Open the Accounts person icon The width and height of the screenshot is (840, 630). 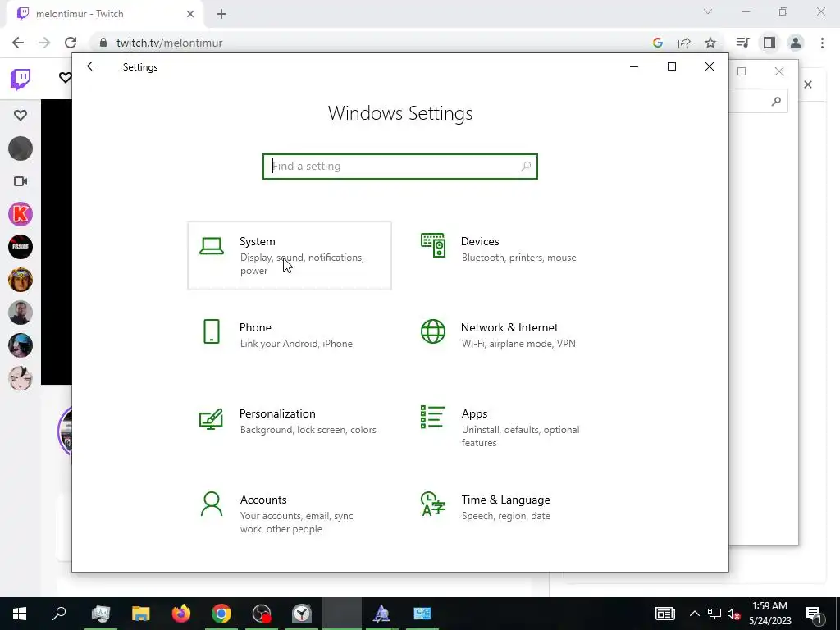211,504
